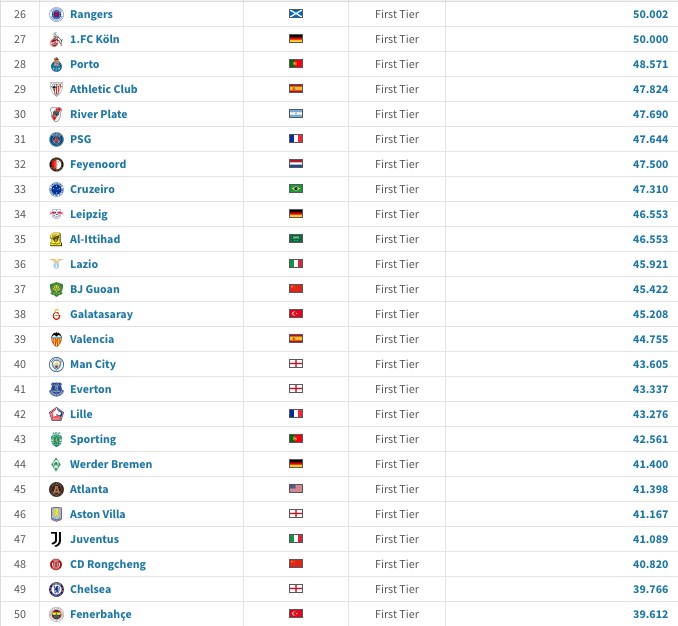Click the PSG club crest icon
This screenshot has width=678, height=626.
tap(56, 139)
